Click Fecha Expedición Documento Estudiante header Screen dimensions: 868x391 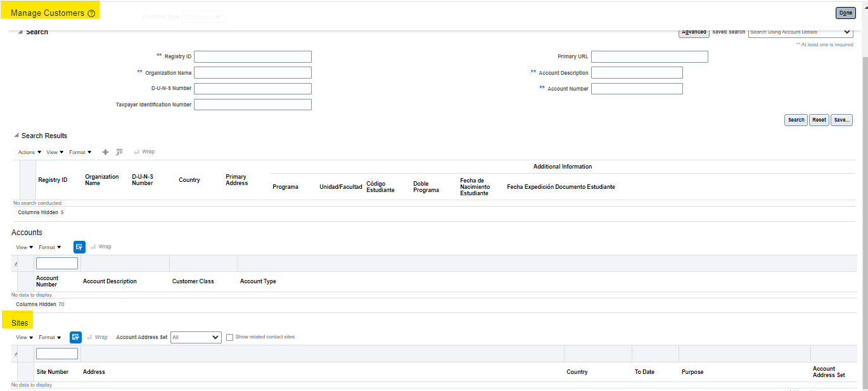click(561, 187)
